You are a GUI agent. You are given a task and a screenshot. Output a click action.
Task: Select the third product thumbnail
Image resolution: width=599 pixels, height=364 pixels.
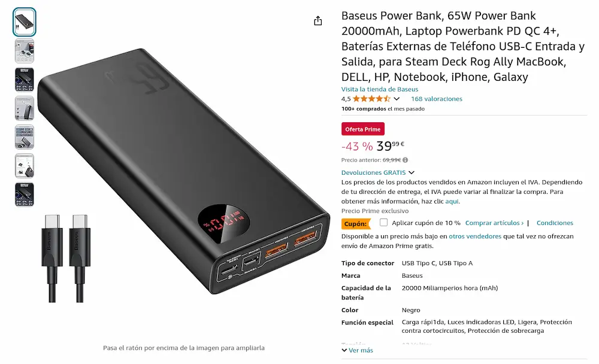coord(25,80)
